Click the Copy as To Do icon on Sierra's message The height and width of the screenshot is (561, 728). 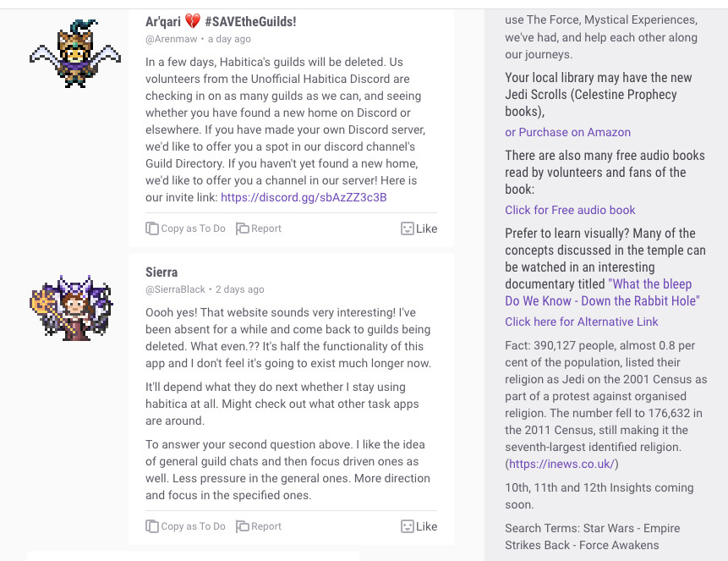(x=152, y=526)
